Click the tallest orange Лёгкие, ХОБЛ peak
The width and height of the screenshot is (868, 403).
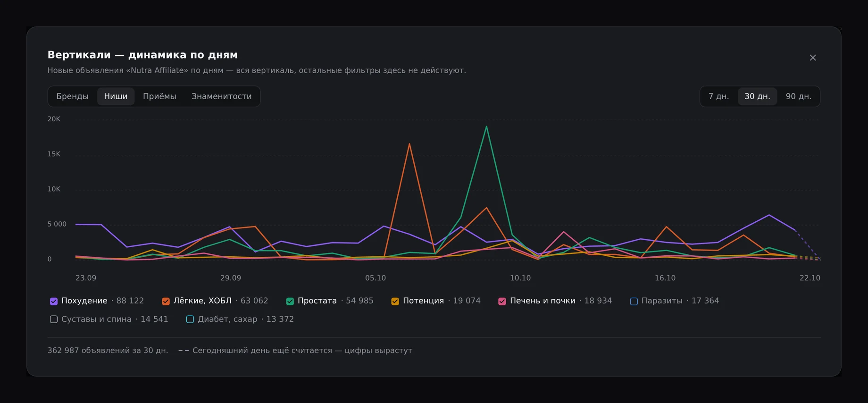point(409,144)
